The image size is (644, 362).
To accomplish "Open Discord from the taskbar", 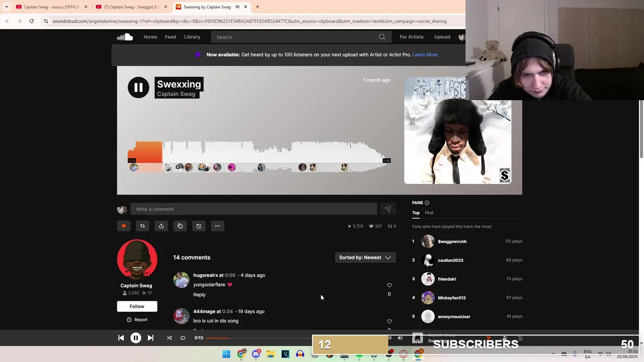I will tap(256, 354).
